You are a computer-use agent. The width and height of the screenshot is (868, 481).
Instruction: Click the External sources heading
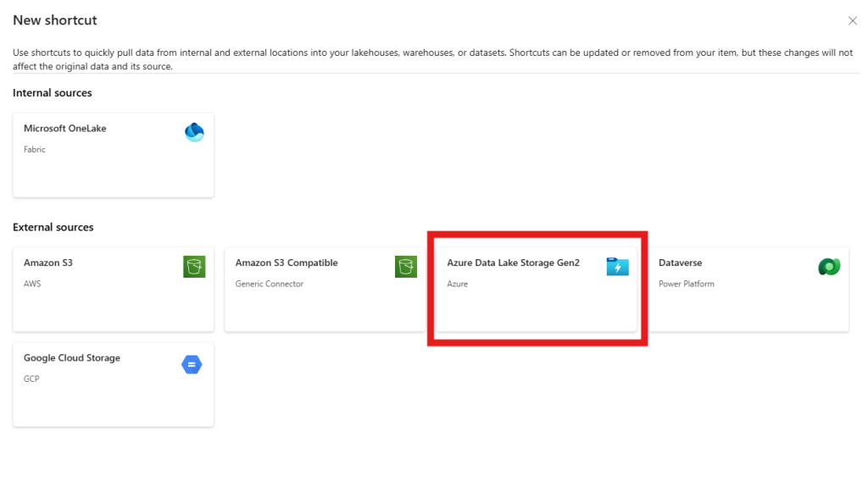click(53, 227)
